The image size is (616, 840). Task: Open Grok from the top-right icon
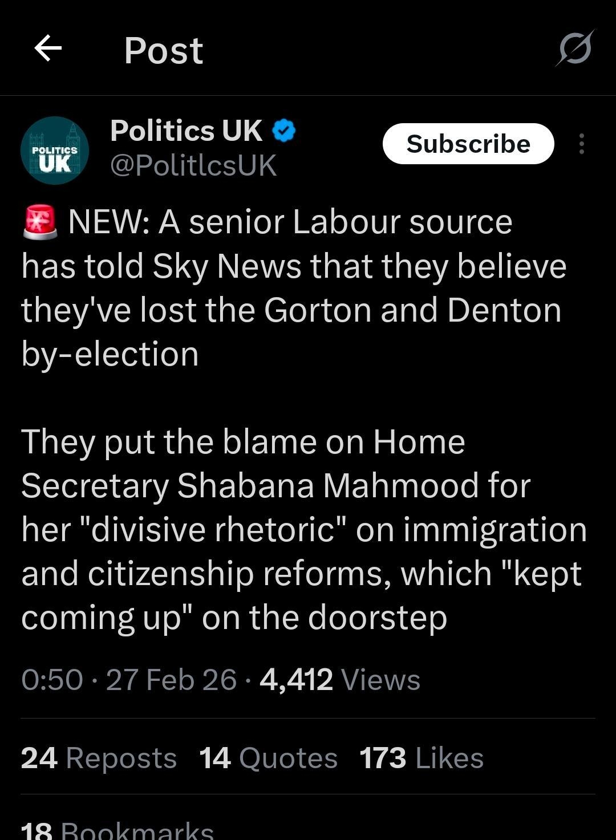click(575, 48)
